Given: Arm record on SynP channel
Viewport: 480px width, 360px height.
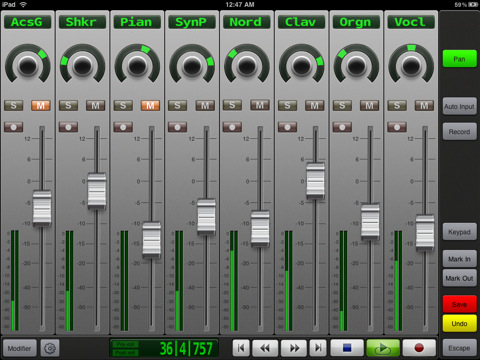Looking at the screenshot, I should pyautogui.click(x=178, y=127).
